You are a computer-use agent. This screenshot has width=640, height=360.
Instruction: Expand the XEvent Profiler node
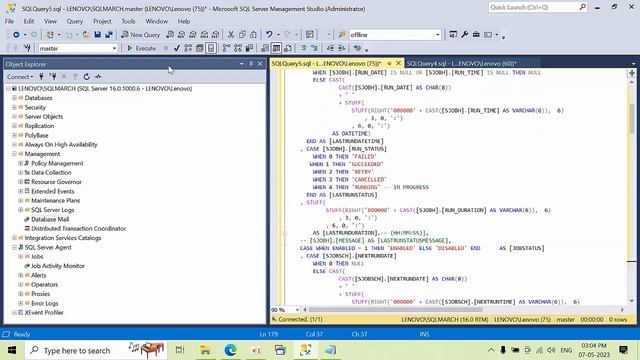pyautogui.click(x=14, y=313)
